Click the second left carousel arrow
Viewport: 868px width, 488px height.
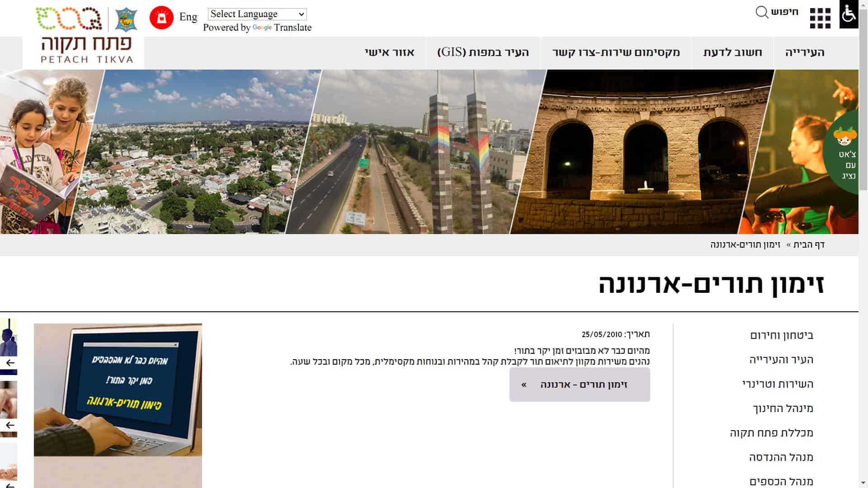coord(10,425)
